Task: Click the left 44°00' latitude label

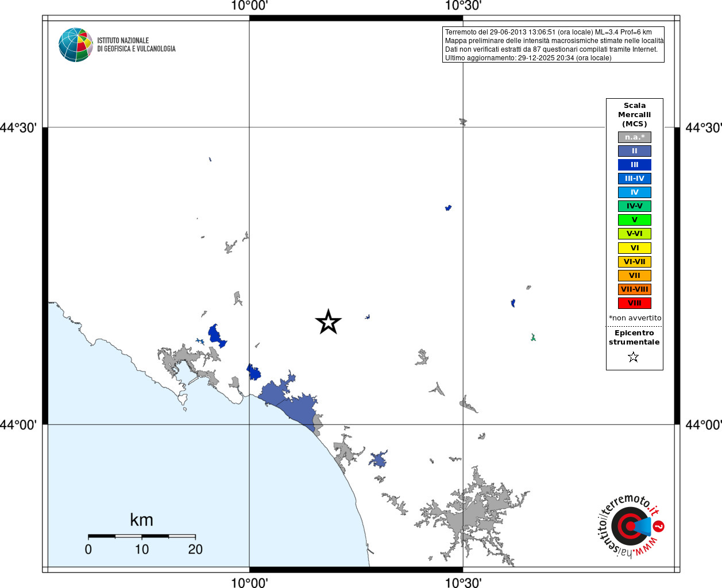Action: 18,425
